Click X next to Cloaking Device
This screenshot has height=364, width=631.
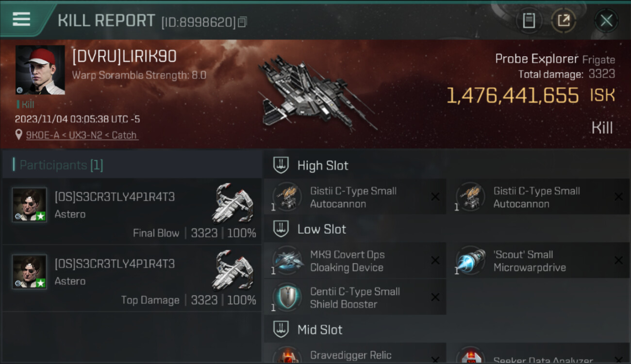[x=435, y=261]
